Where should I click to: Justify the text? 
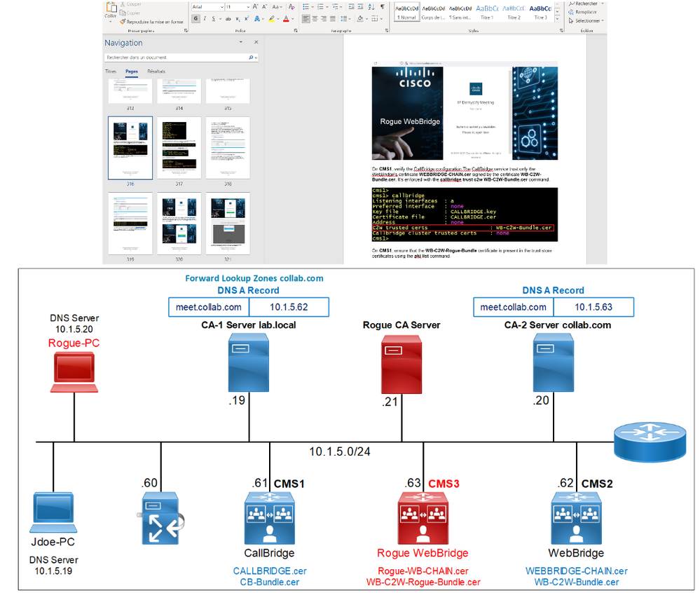333,19
